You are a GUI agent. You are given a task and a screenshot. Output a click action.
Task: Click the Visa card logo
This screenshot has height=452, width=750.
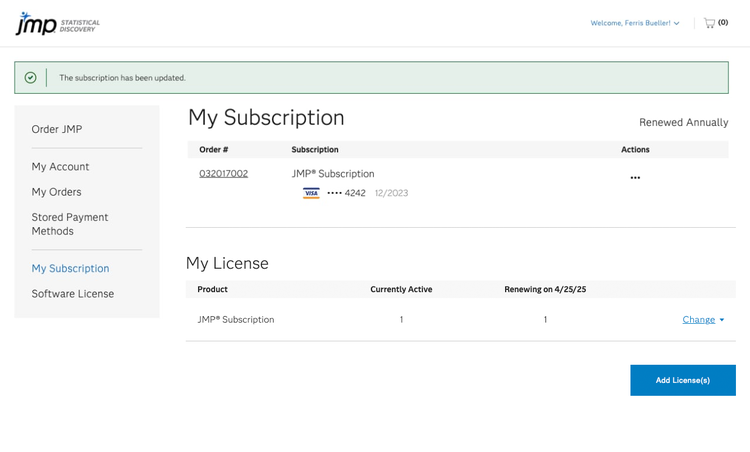point(311,193)
